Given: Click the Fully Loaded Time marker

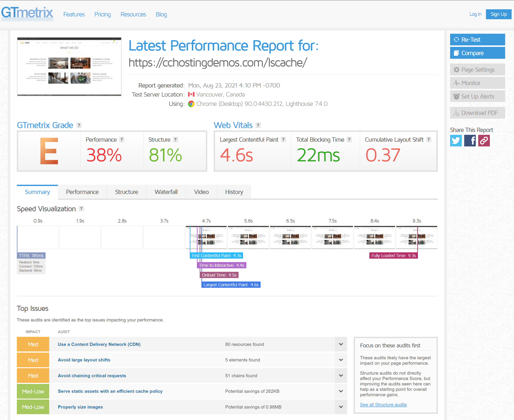Looking at the screenshot, I should pos(393,256).
